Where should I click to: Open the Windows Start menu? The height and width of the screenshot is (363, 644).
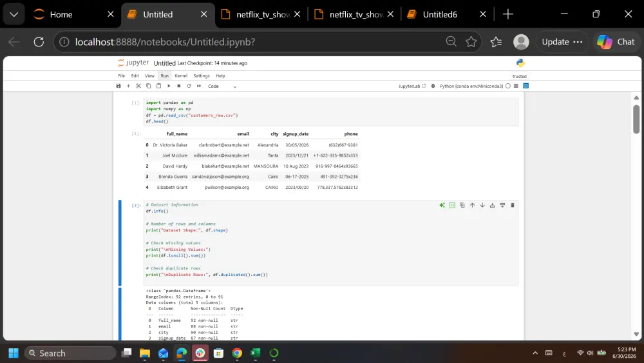[x=14, y=353]
